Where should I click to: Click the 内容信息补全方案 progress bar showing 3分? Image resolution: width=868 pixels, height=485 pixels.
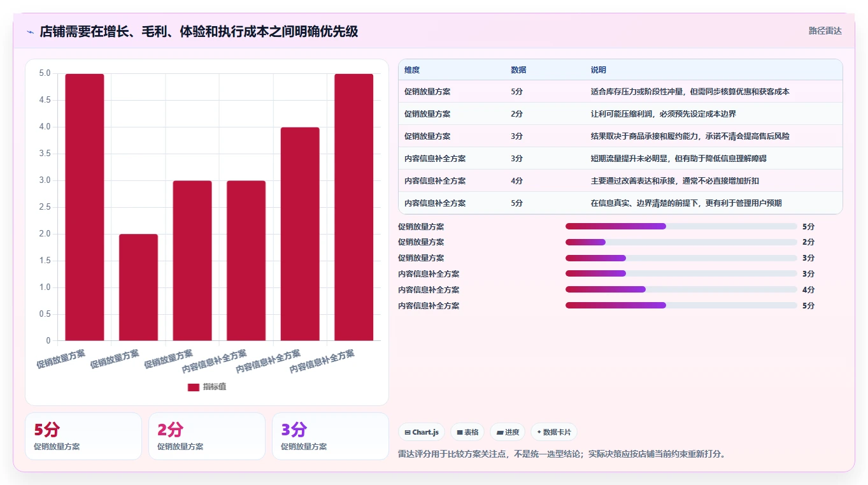coord(681,274)
